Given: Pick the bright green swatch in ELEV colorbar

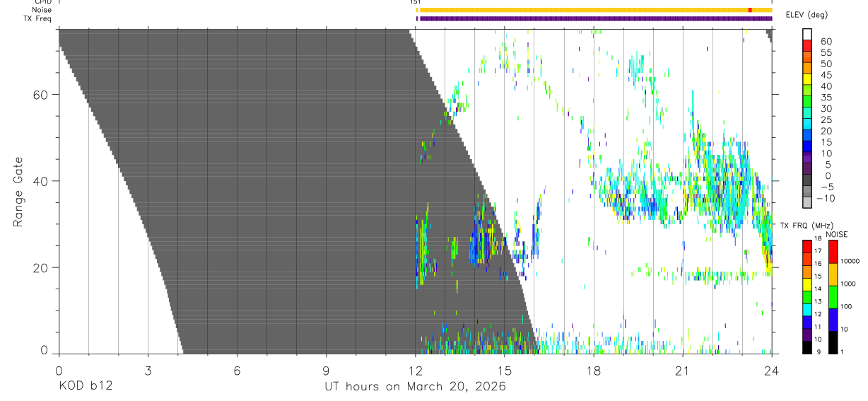Looking at the screenshot, I should point(807,102).
